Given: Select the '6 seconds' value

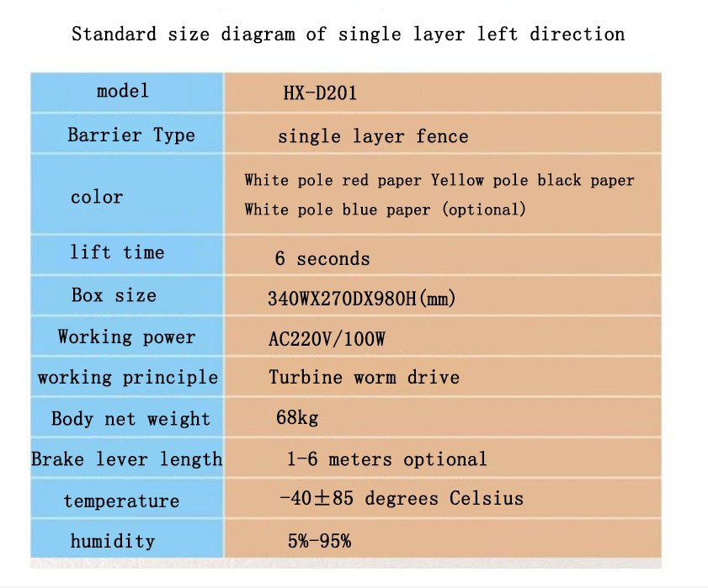Looking at the screenshot, I should pos(322,258).
